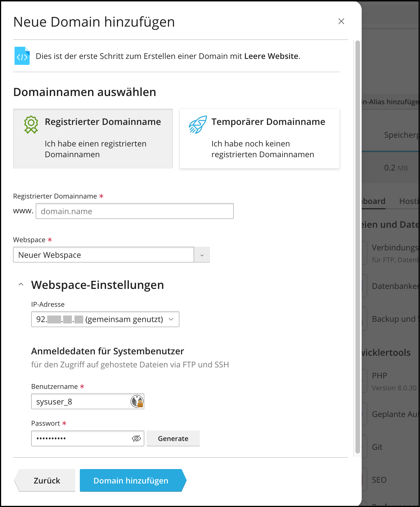Focus the domain.name input field
This screenshot has height=507, width=420.
135,211
